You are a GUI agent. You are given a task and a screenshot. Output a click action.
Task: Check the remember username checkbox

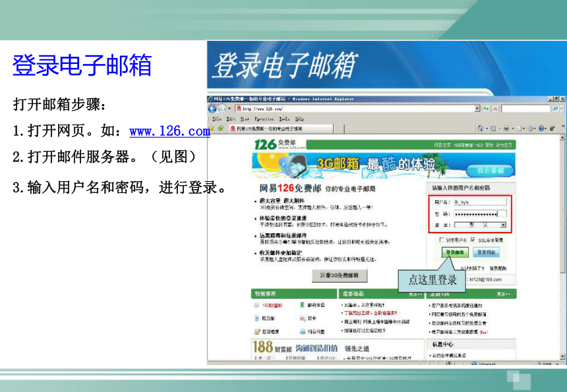[441, 240]
